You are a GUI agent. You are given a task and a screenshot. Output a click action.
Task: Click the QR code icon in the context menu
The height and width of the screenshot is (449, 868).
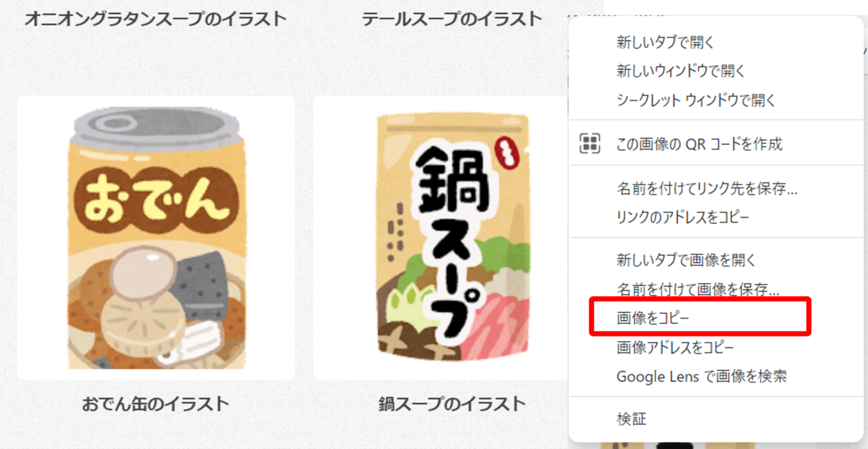point(590,143)
